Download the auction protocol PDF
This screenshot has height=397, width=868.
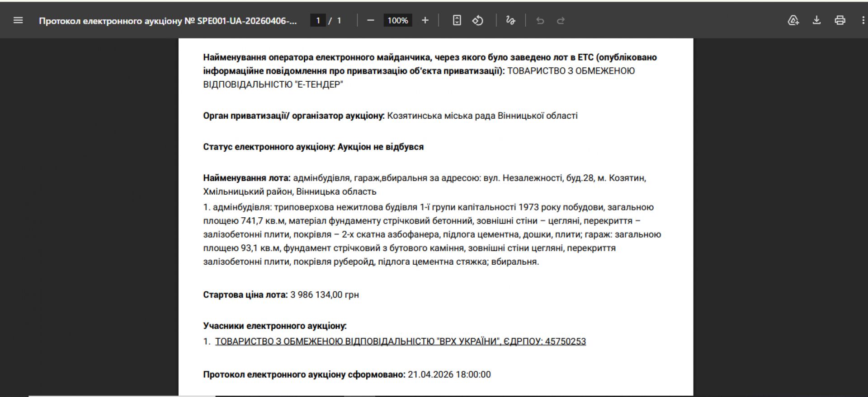tap(816, 20)
